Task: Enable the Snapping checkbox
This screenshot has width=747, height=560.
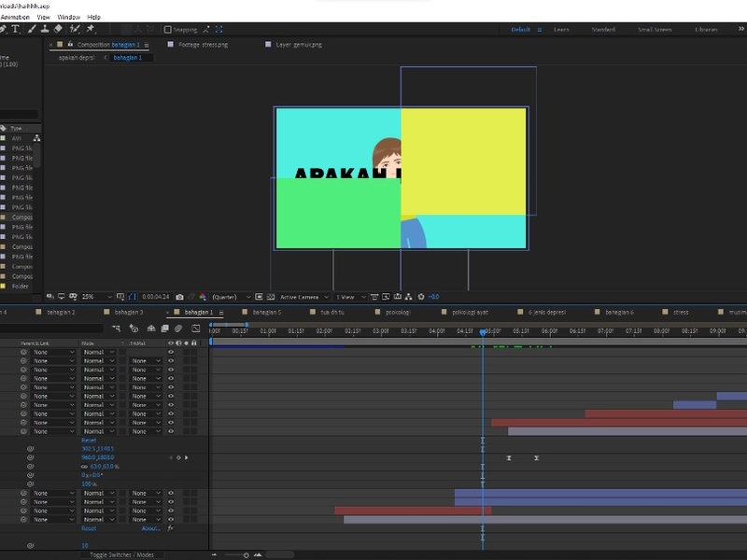Action: 168,30
